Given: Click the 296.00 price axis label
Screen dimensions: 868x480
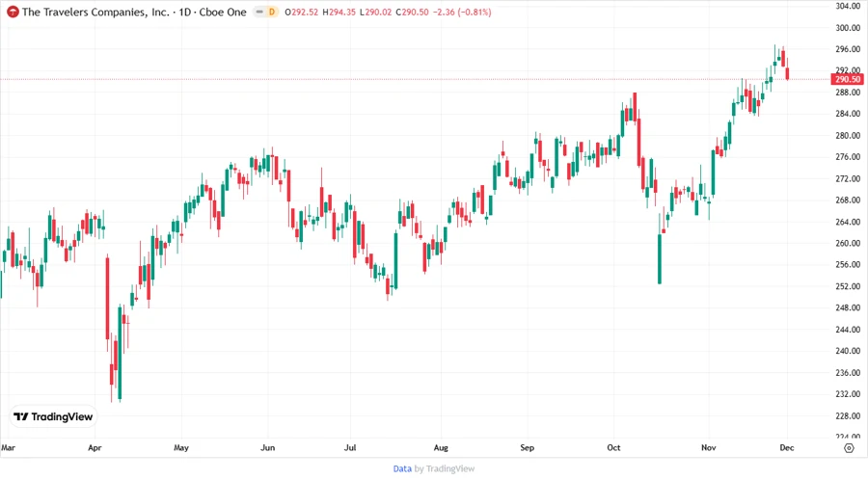Looking at the screenshot, I should pos(848,49).
